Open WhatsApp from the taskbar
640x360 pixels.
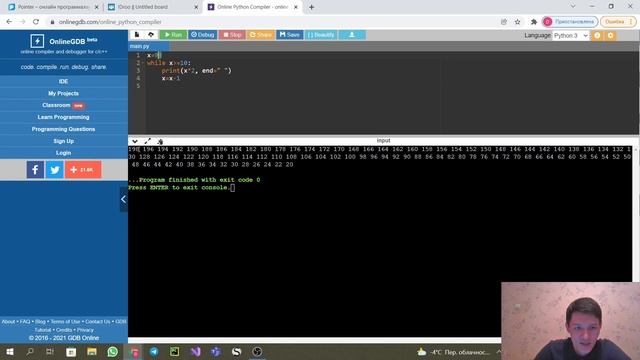point(113,351)
